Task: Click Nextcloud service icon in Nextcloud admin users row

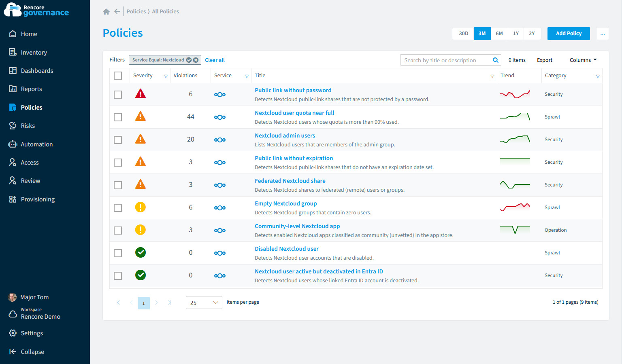Action: 220,140
